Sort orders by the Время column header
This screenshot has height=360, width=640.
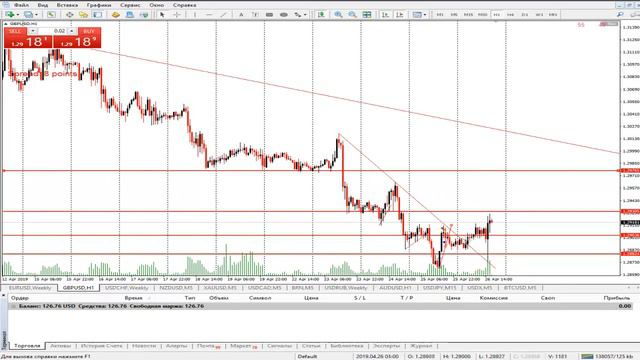coord(133,298)
